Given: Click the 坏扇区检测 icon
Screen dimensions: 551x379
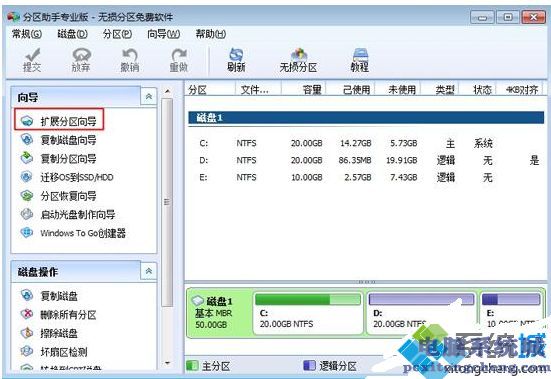Looking at the screenshot, I should coord(27,352).
